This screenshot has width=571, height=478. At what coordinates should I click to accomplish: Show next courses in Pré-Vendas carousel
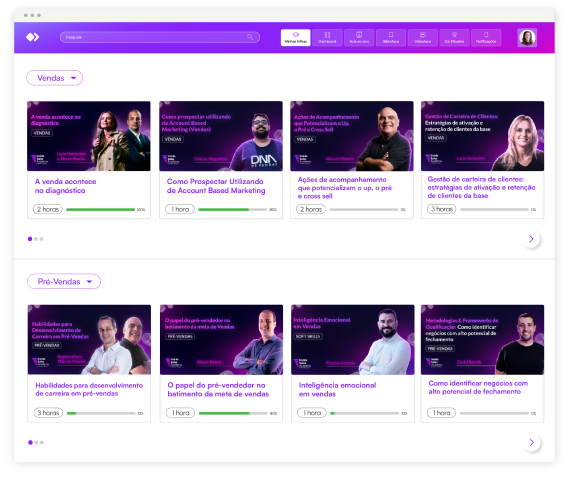coord(531,442)
